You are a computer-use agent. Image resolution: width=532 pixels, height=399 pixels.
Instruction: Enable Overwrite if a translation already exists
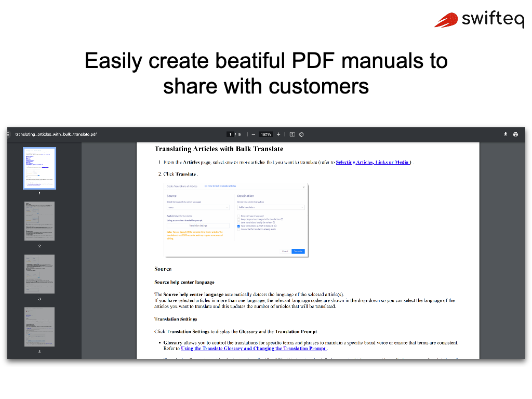(238, 230)
